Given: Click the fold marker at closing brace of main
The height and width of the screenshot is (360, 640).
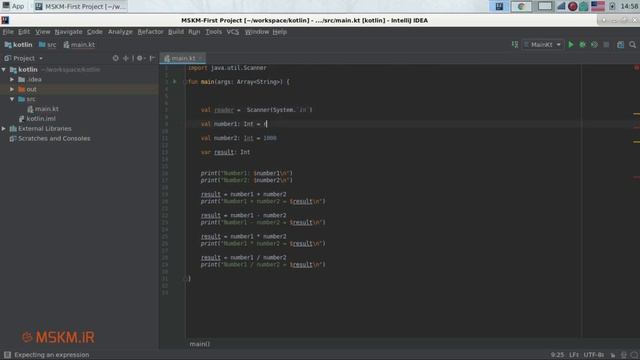Looking at the screenshot, I should 185,278.
